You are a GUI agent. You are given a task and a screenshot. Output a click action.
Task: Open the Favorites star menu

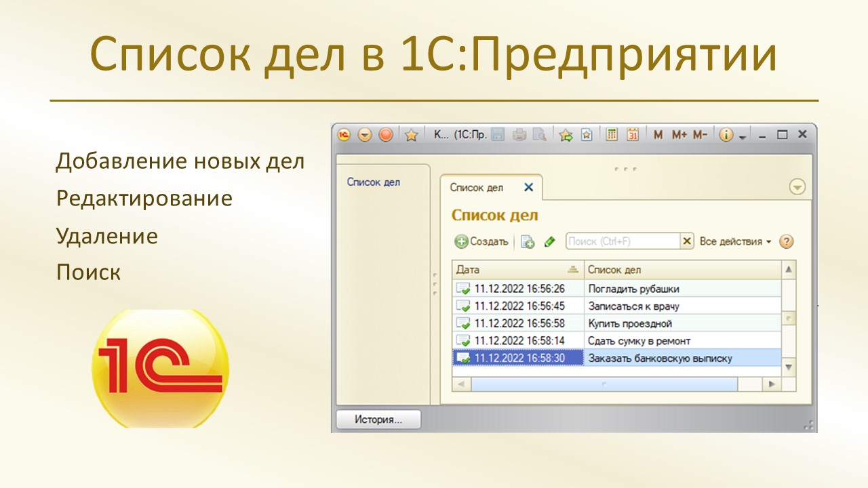(411, 135)
